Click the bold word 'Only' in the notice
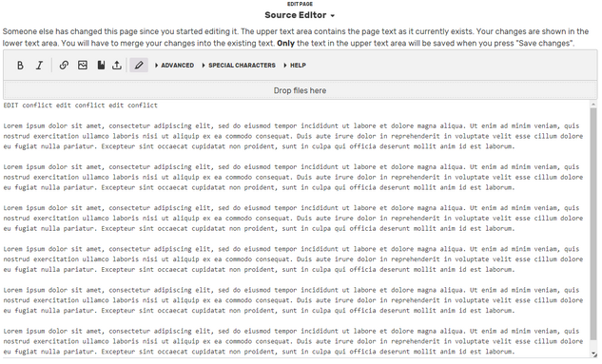602x364 pixels. 285,44
